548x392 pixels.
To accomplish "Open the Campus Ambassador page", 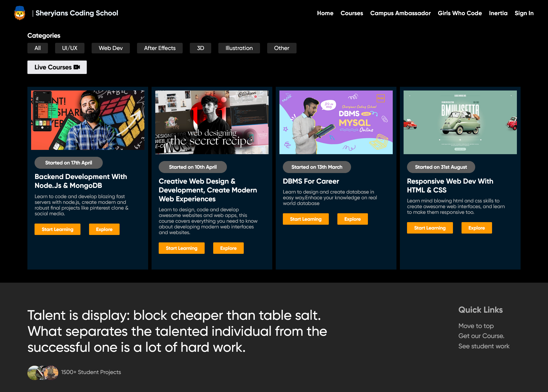I will coord(400,13).
